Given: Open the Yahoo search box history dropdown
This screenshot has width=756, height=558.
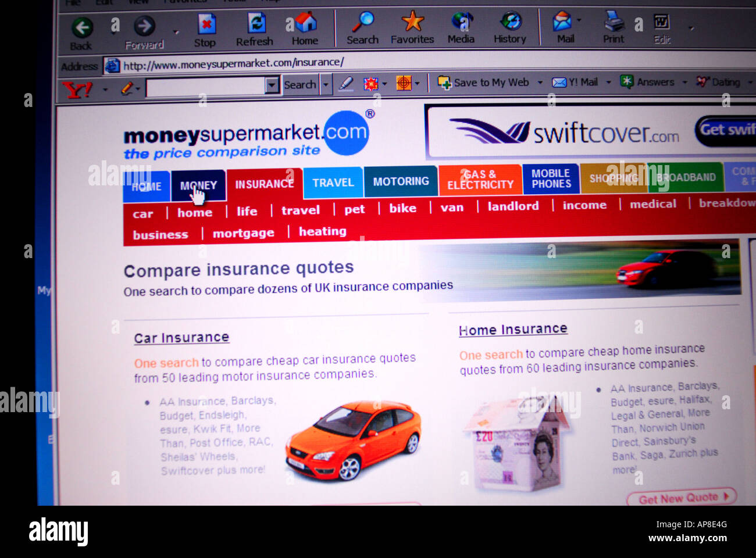Looking at the screenshot, I should pyautogui.click(x=272, y=86).
